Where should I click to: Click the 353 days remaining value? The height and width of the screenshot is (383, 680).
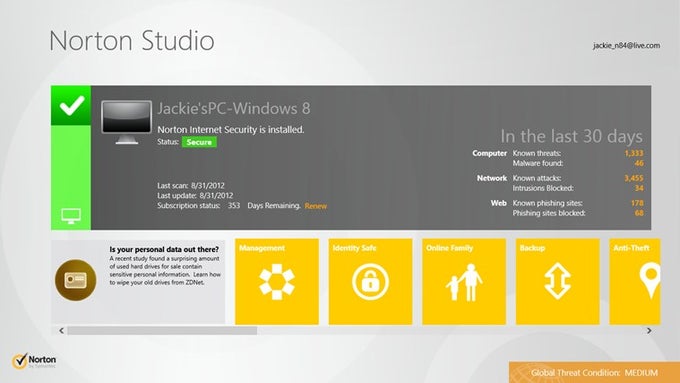click(x=234, y=206)
